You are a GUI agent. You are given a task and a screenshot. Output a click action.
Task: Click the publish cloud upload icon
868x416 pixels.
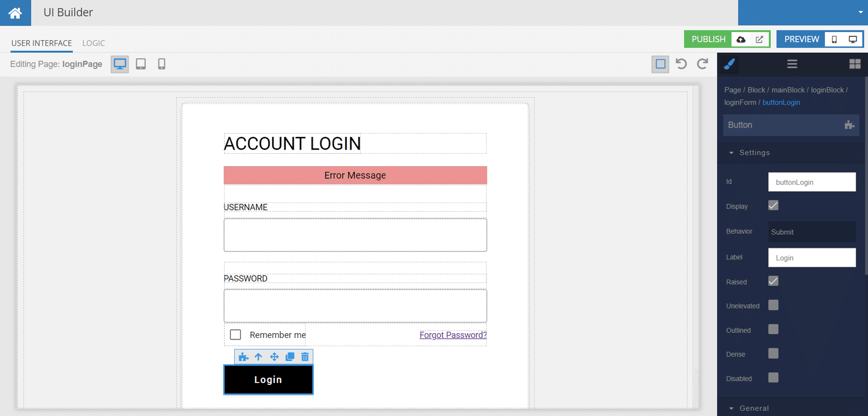click(741, 39)
